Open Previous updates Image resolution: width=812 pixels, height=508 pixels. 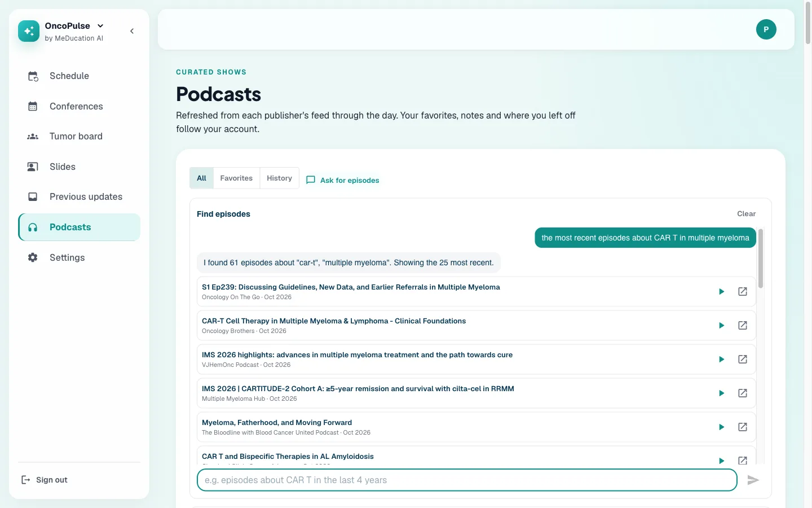tap(79, 197)
